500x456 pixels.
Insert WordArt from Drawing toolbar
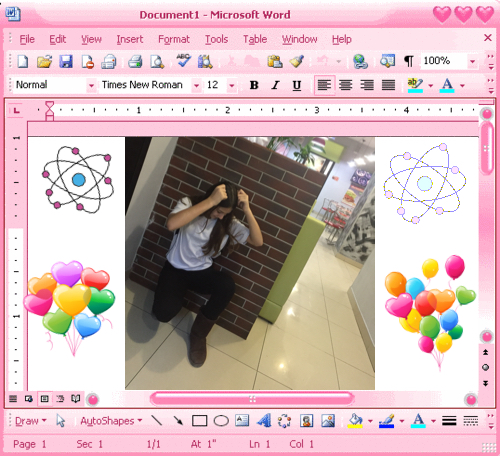pos(264,421)
